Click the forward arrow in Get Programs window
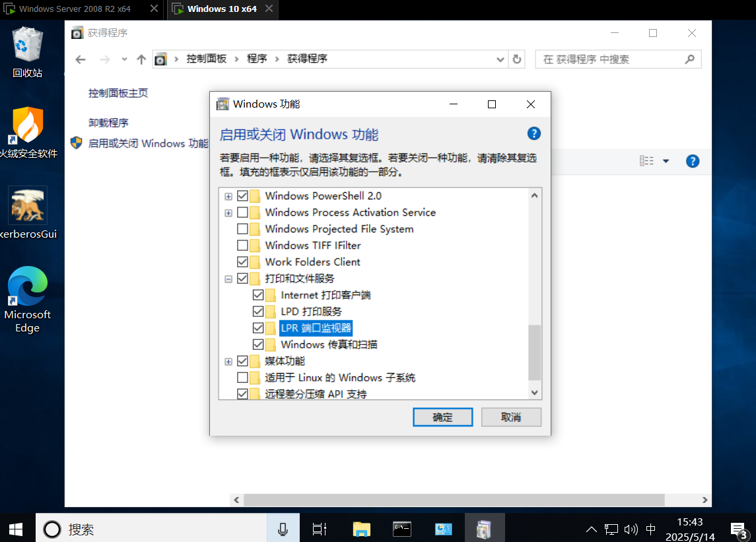The image size is (756, 542). [x=104, y=59]
